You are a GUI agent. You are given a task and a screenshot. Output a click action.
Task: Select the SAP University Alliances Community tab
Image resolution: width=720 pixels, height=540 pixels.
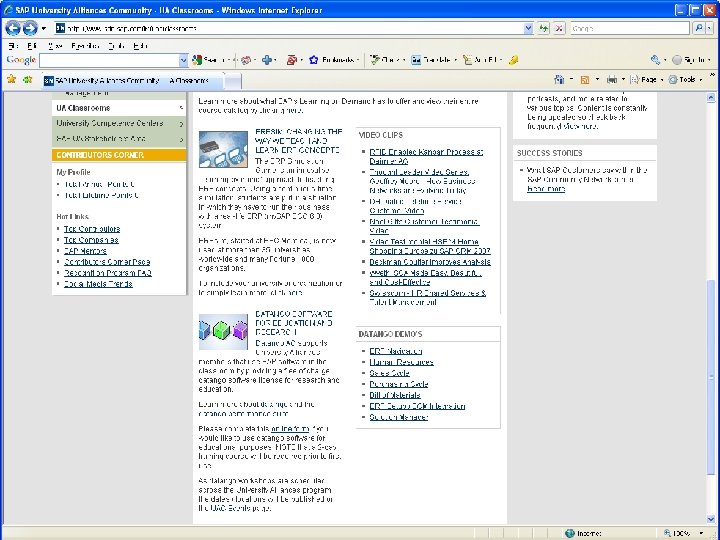[x=133, y=81]
